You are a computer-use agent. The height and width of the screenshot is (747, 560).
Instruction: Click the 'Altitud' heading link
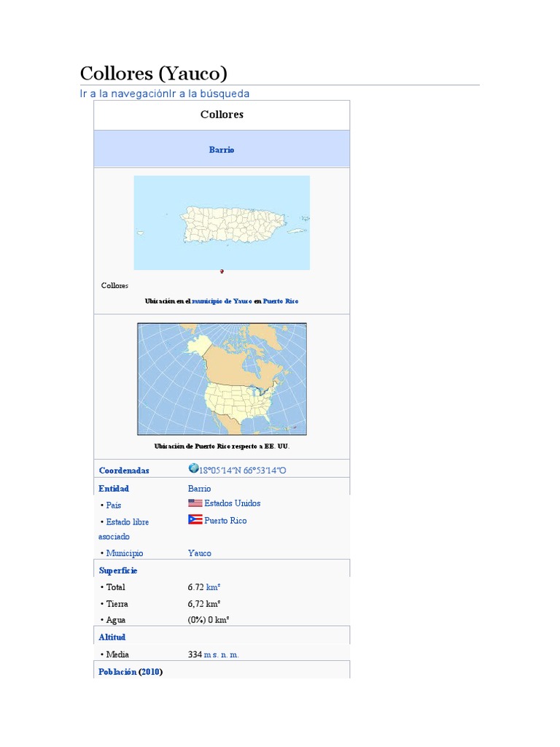point(112,638)
